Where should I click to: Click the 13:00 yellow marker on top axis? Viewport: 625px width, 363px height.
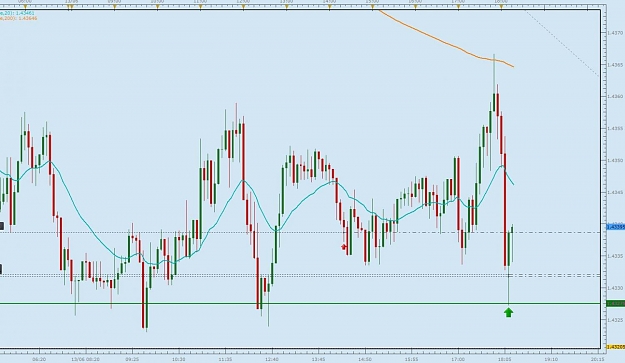287,7
